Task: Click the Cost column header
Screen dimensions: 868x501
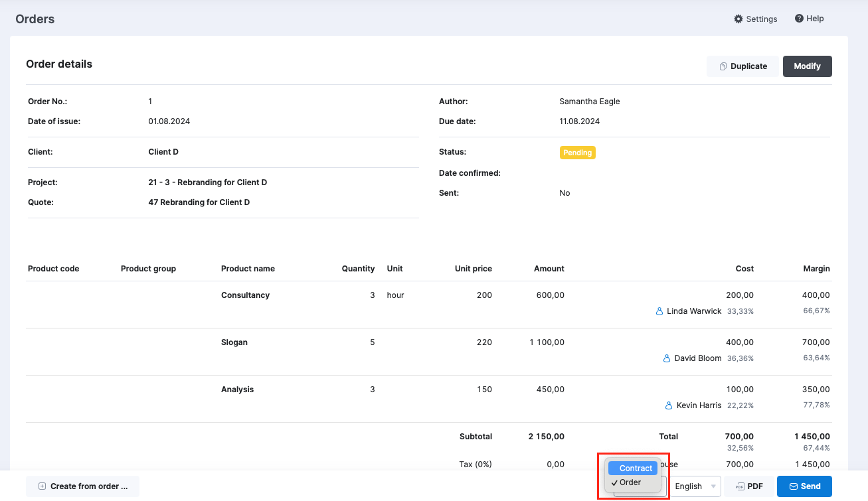Action: (744, 269)
